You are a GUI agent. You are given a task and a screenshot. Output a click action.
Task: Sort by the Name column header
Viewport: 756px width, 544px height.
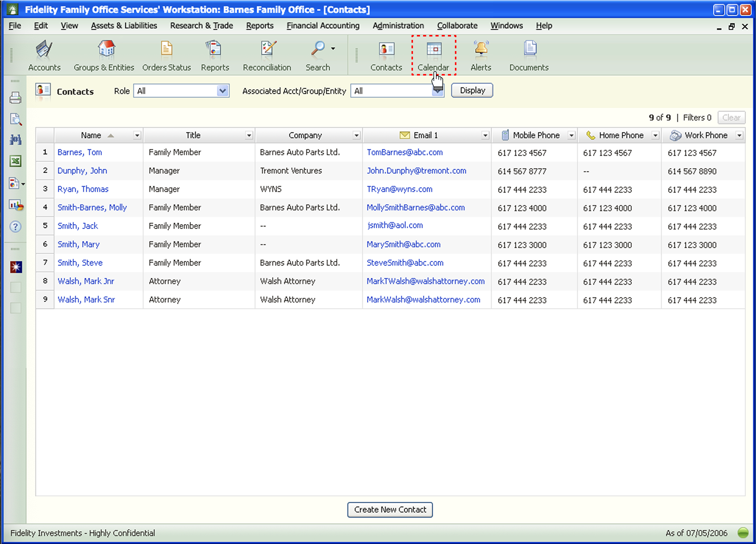(x=91, y=135)
